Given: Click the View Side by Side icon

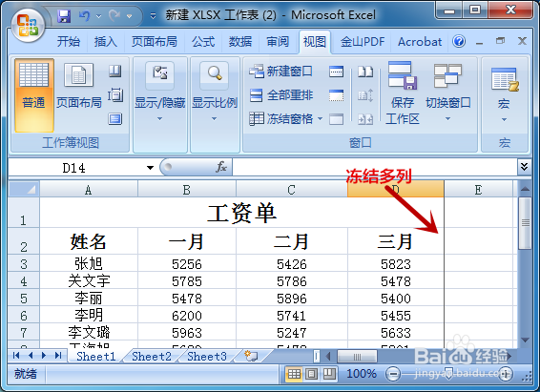Looking at the screenshot, I should coord(365,72).
